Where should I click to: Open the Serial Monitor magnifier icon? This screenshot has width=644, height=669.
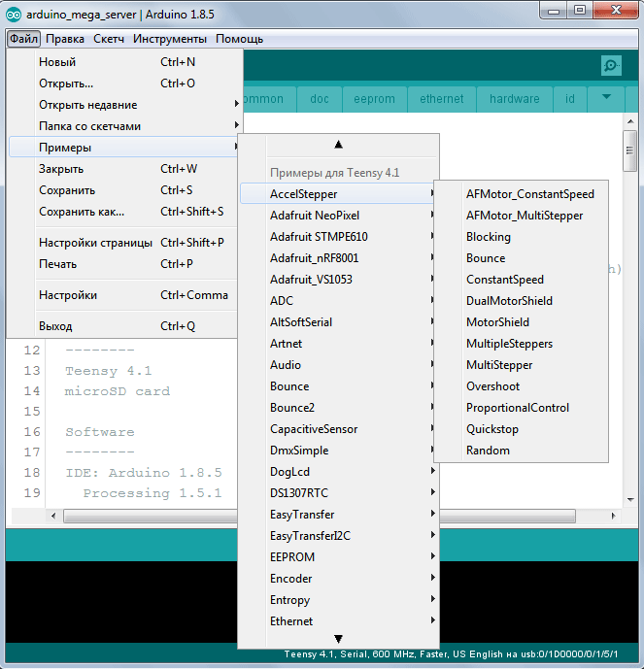point(611,65)
